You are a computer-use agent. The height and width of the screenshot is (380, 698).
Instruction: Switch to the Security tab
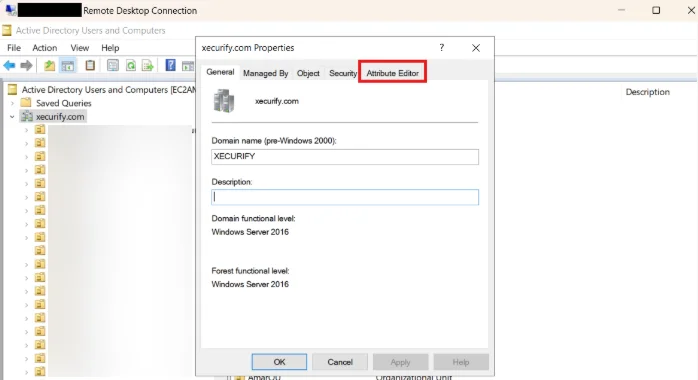(x=343, y=73)
